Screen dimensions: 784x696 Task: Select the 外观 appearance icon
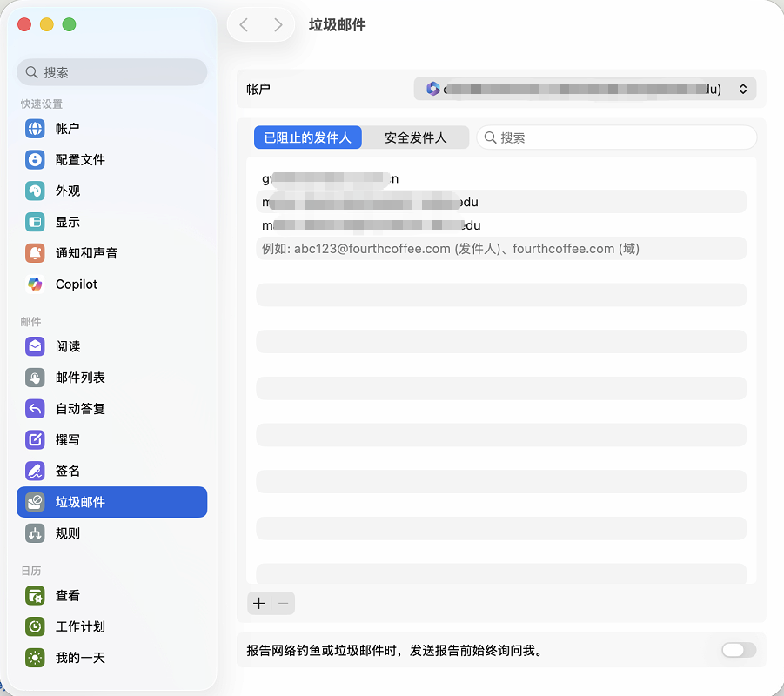[35, 191]
